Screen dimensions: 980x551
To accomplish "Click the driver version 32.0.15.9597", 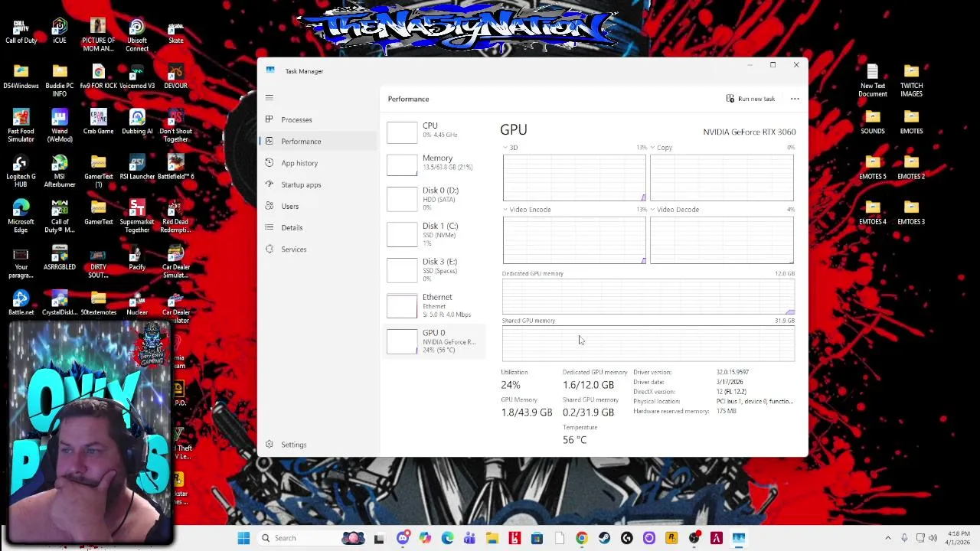I will [733, 372].
